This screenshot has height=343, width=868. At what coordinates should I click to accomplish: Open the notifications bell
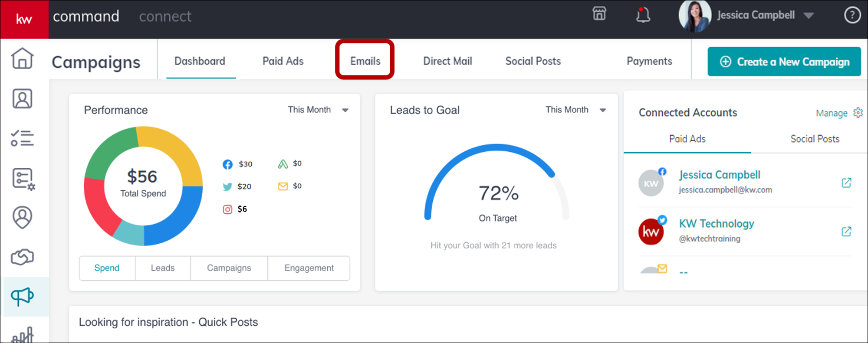click(x=643, y=15)
